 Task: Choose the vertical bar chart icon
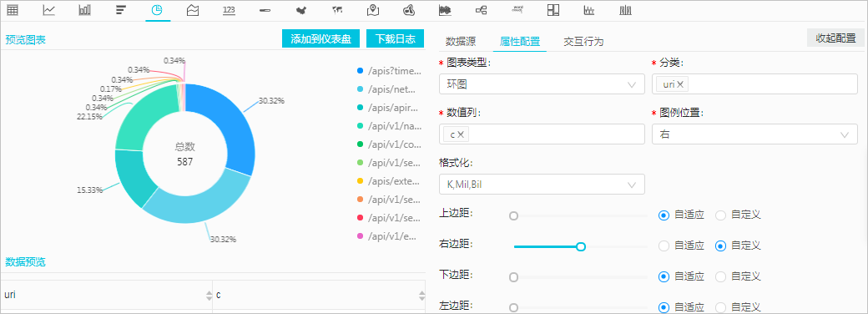tap(84, 10)
